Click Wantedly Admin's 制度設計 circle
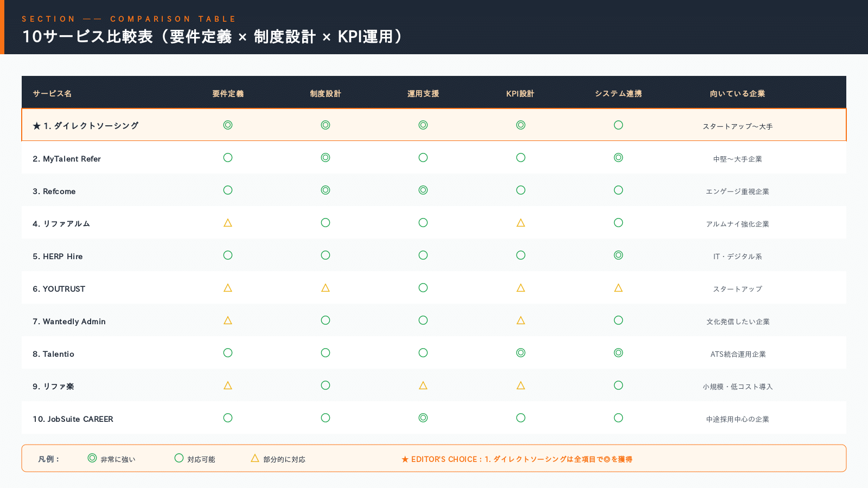The width and height of the screenshot is (868, 488). pos(325,320)
